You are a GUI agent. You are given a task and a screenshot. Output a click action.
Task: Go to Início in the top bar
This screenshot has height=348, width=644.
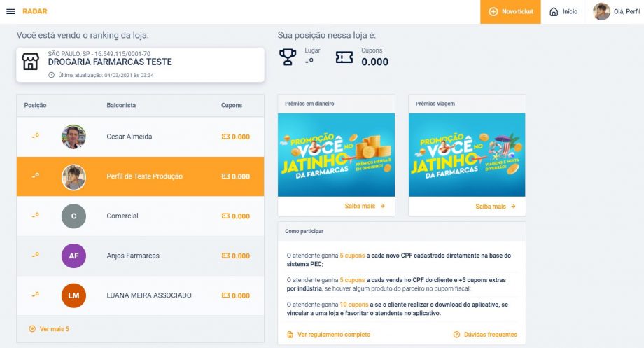tap(563, 12)
